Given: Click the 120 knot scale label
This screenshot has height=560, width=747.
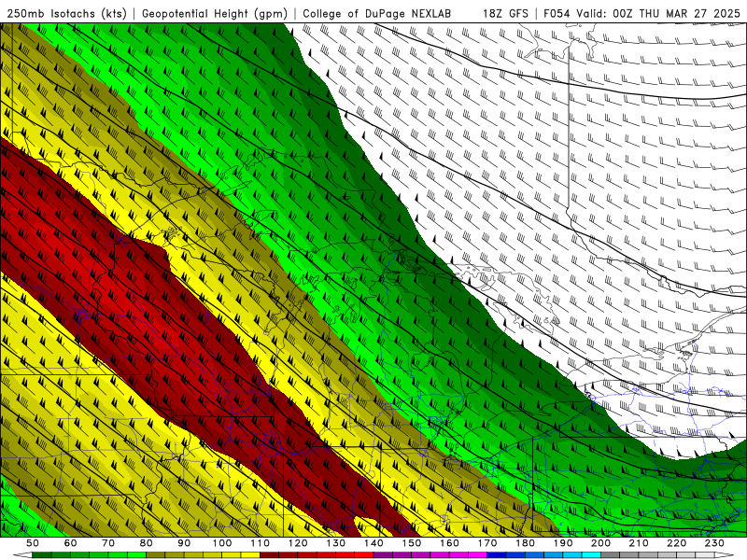Looking at the screenshot, I should 297,543.
